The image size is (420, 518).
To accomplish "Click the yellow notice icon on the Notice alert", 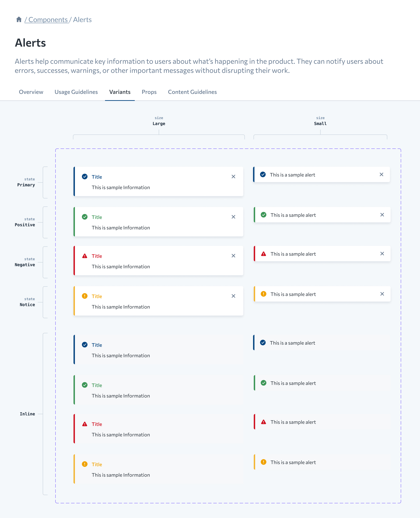I will coord(84,296).
